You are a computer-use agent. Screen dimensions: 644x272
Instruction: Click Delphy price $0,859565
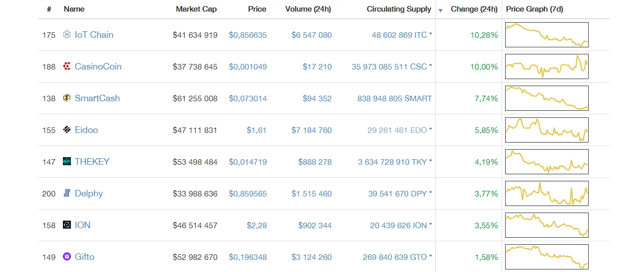tap(248, 194)
